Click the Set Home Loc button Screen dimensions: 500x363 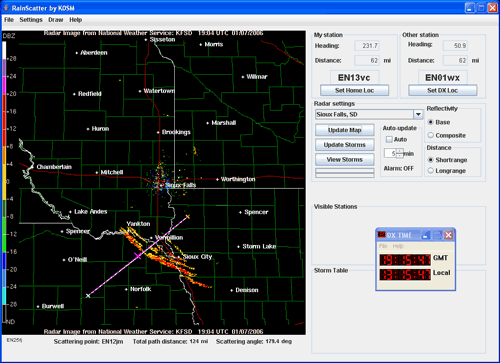coord(354,90)
